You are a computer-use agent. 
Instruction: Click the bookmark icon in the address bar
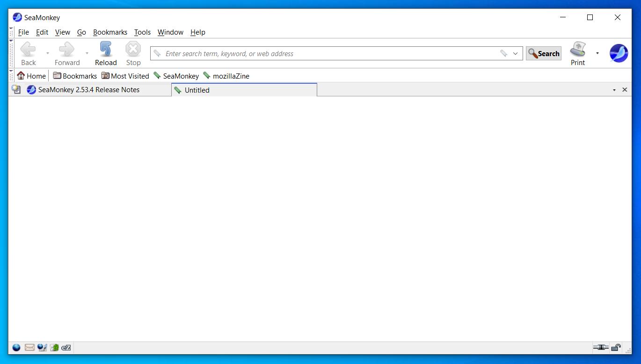coord(157,53)
